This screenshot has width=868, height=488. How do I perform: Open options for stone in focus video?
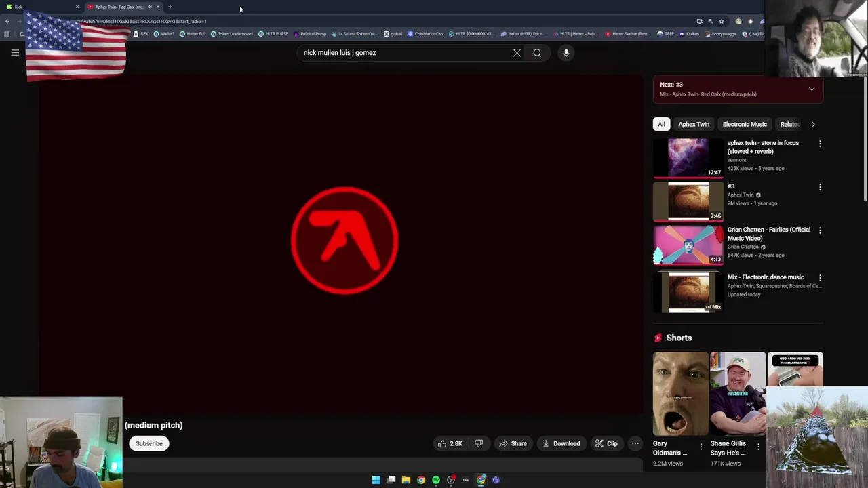click(x=820, y=144)
